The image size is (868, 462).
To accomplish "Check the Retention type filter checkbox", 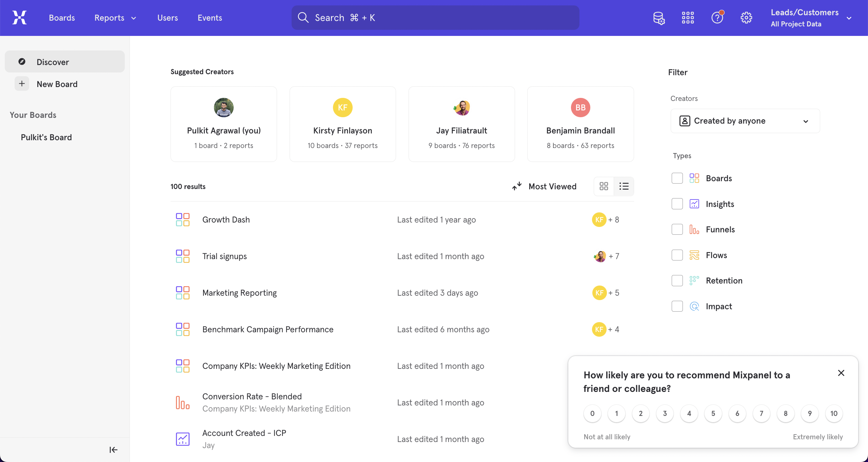I will point(677,280).
